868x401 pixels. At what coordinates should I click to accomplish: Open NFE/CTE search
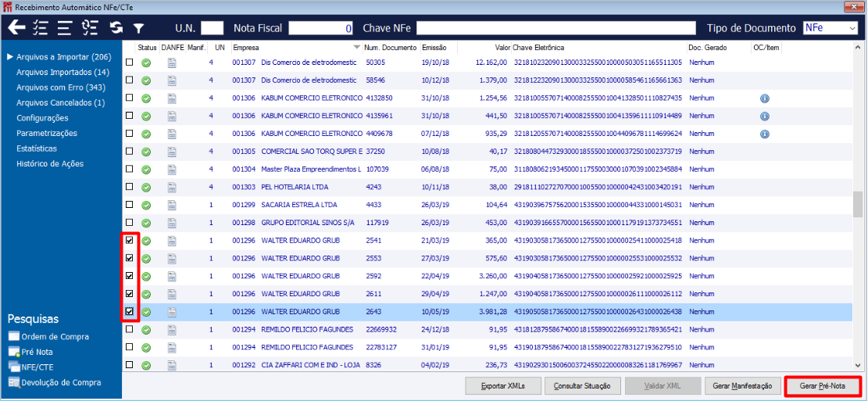30,367
